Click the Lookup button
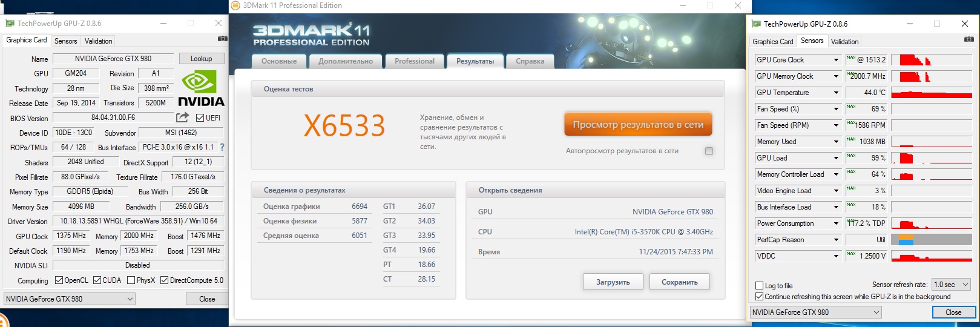The height and width of the screenshot is (327, 980). [x=202, y=59]
